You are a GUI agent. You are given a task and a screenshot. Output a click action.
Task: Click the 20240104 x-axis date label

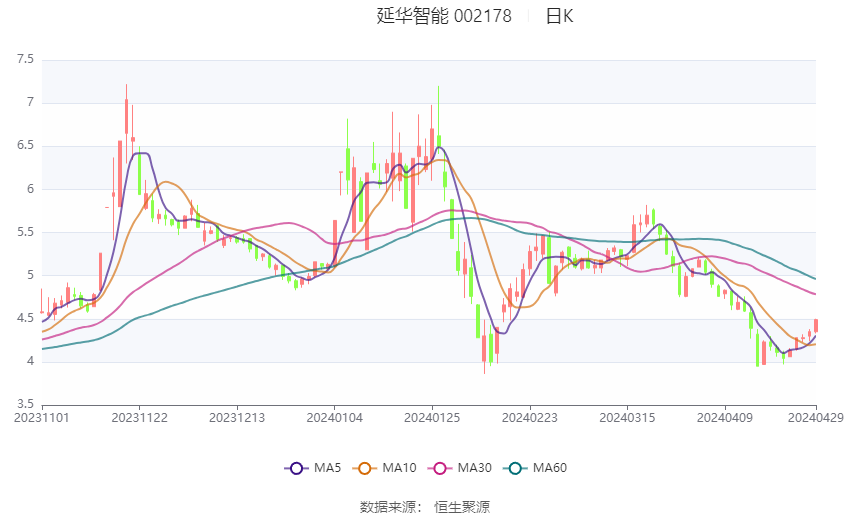334,418
